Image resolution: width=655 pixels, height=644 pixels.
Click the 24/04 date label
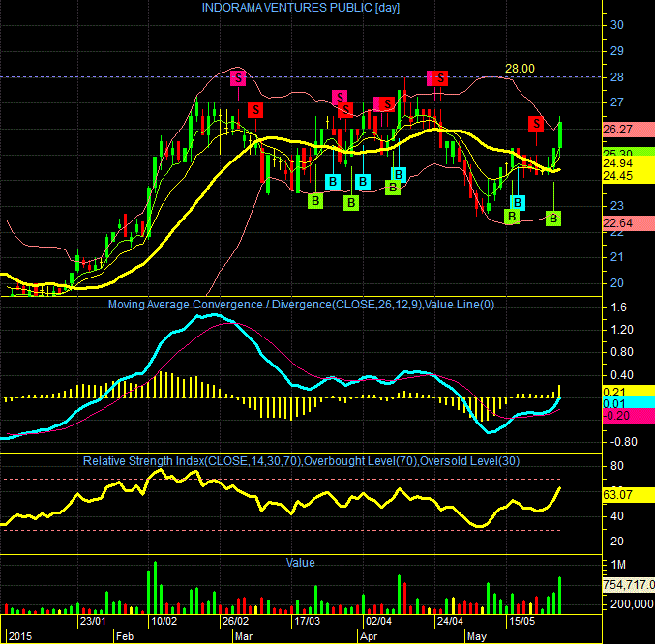[x=450, y=621]
